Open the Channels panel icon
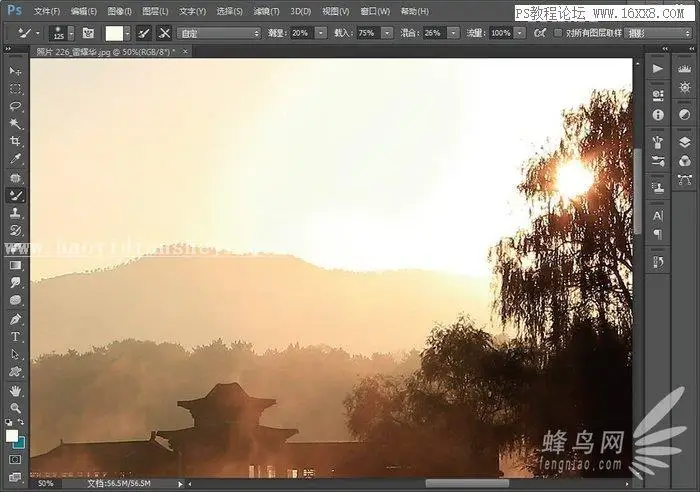This screenshot has width=700, height=492. pos(684,161)
